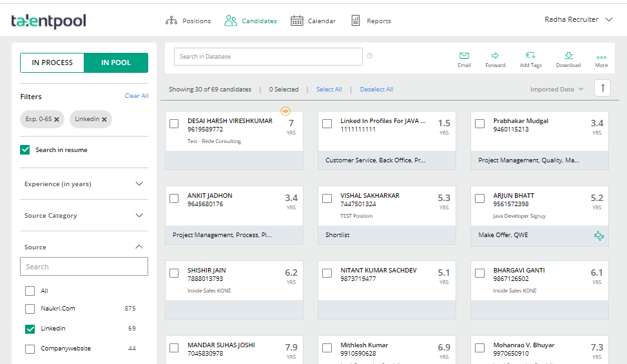627x364 pixels.
Task: Open the Calendar menu
Action: tap(313, 21)
